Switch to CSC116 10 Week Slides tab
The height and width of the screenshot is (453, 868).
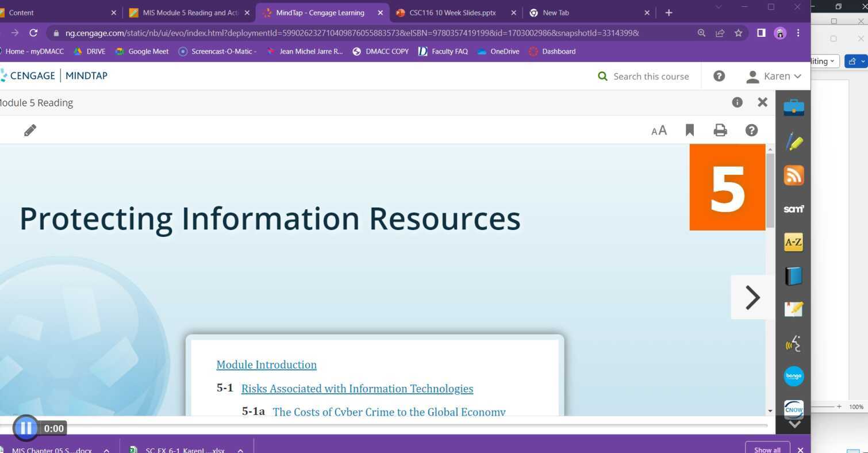[452, 13]
